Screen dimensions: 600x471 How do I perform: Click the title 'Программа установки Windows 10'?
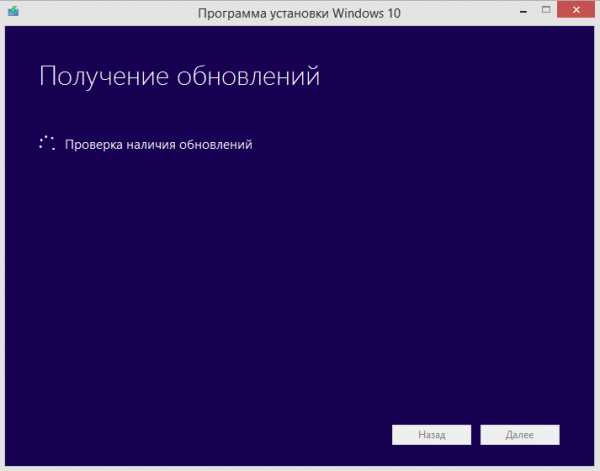point(299,13)
